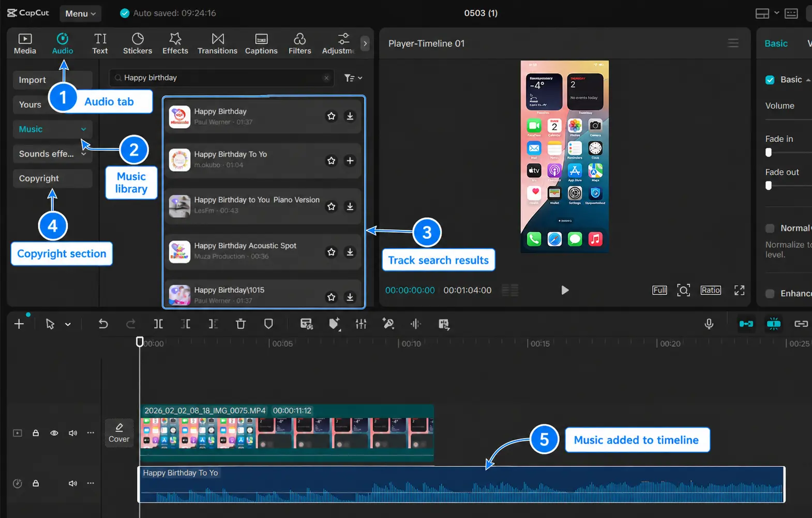812x518 pixels.
Task: Favorite Happy Birthday To Yo track
Action: tap(332, 161)
